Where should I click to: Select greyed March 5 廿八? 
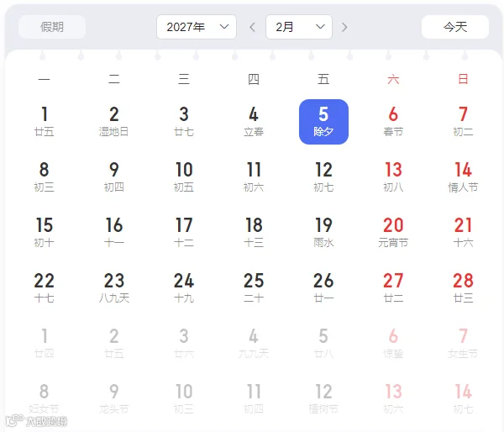(x=323, y=344)
